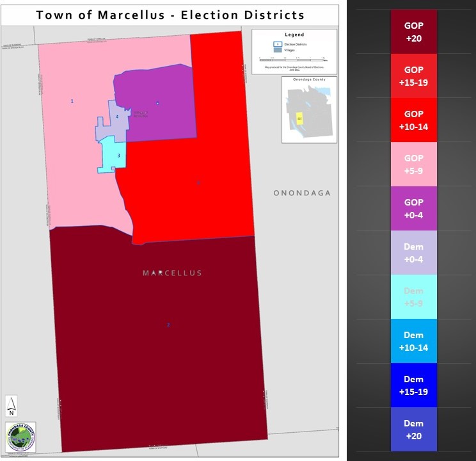Pick the lavender Dem +0-4 swatch
This screenshot has height=461, width=476.
[x=413, y=252]
